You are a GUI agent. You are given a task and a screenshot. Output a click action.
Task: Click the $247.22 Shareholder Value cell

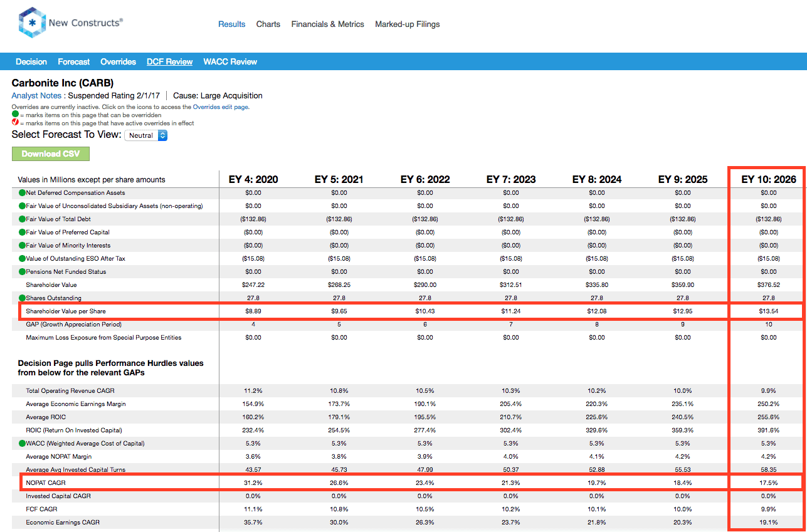[253, 285]
